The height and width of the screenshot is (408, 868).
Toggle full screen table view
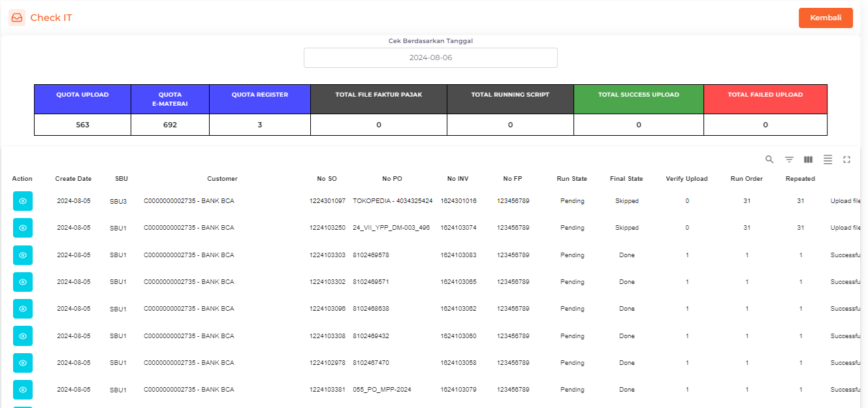point(847,159)
